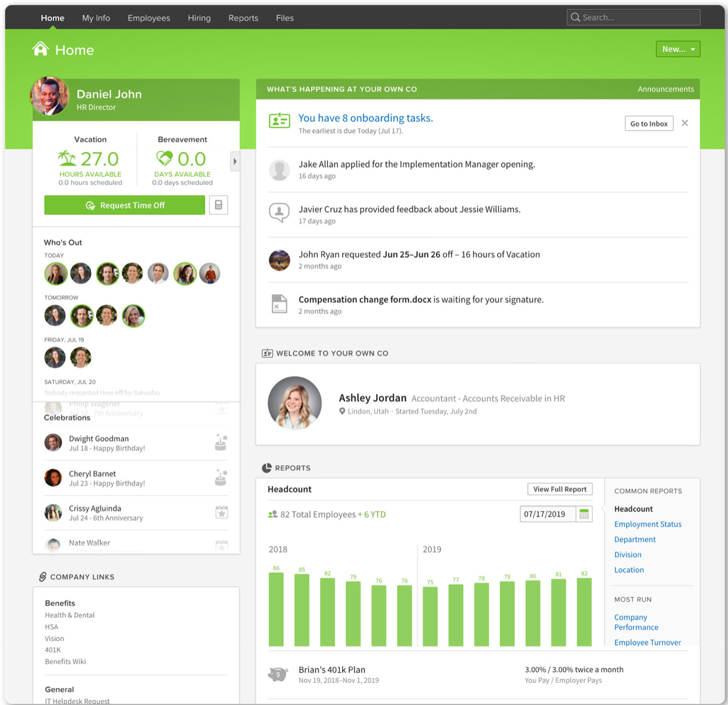Click the search magnifier icon
Image resolution: width=728 pixels, height=705 pixels.
coord(575,17)
